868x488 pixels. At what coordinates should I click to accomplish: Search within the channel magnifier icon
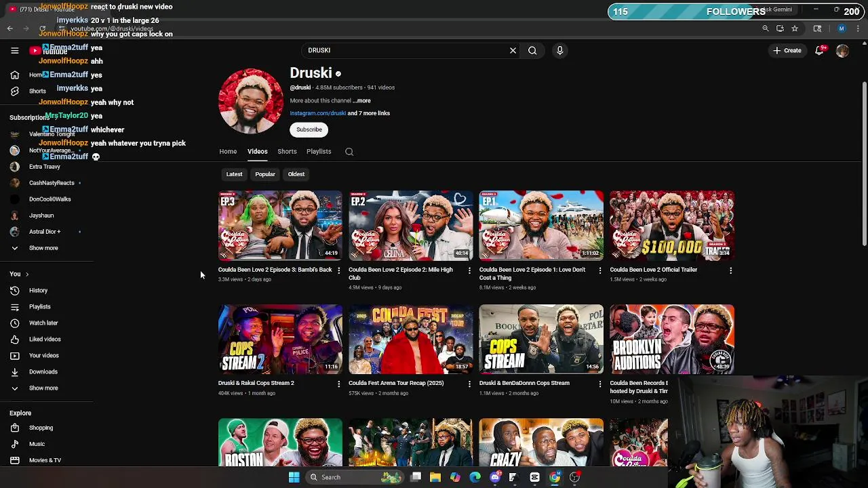tap(349, 152)
